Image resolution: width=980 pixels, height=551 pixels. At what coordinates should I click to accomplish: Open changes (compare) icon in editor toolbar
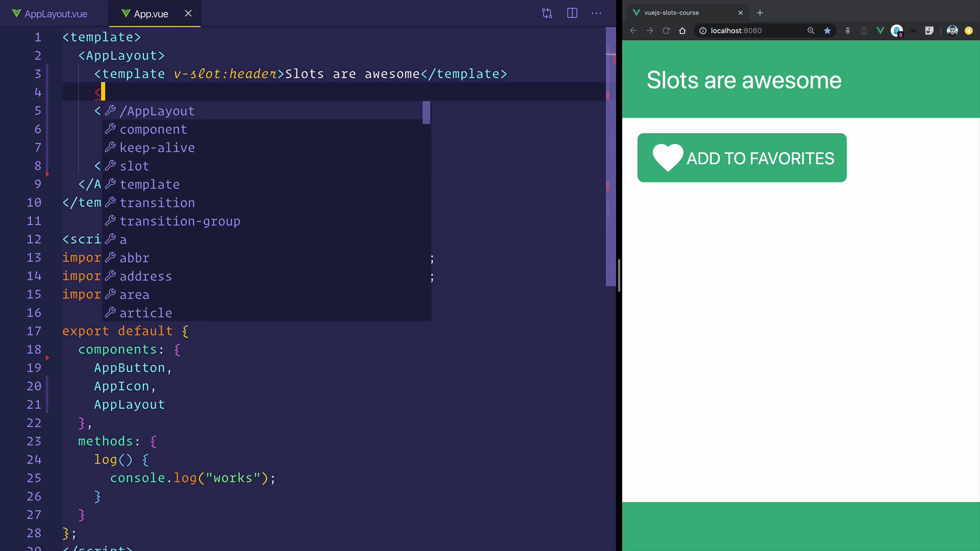pos(547,13)
